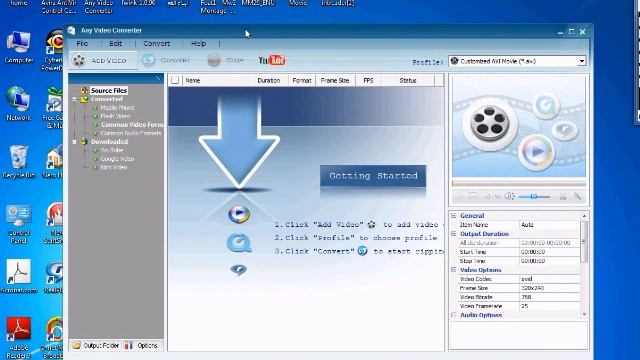Click the FPS column header

(368, 80)
